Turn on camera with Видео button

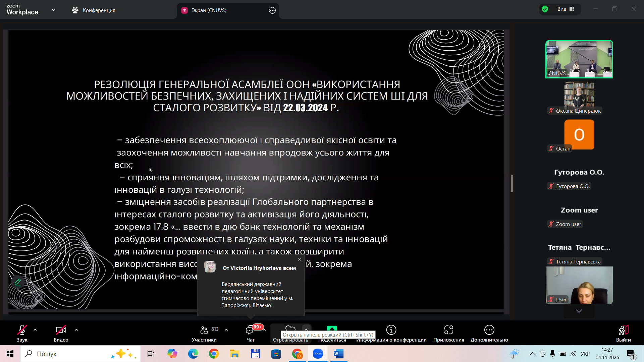click(61, 334)
